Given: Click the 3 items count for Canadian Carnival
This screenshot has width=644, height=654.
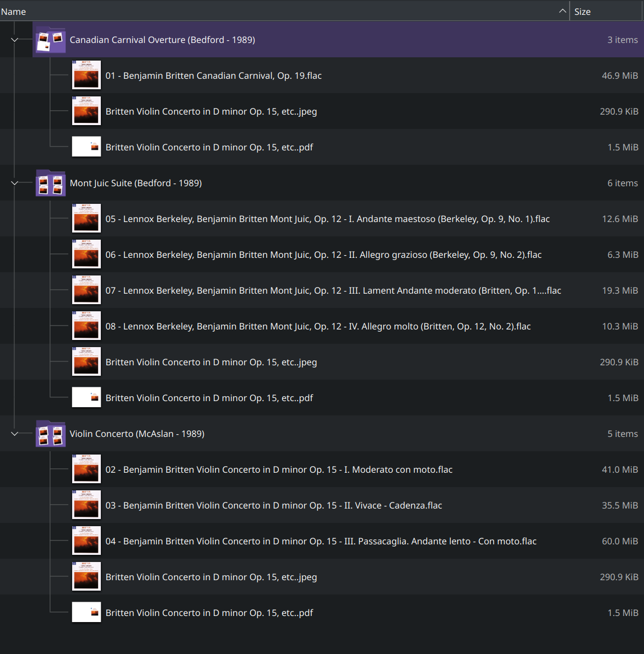Looking at the screenshot, I should (x=622, y=40).
